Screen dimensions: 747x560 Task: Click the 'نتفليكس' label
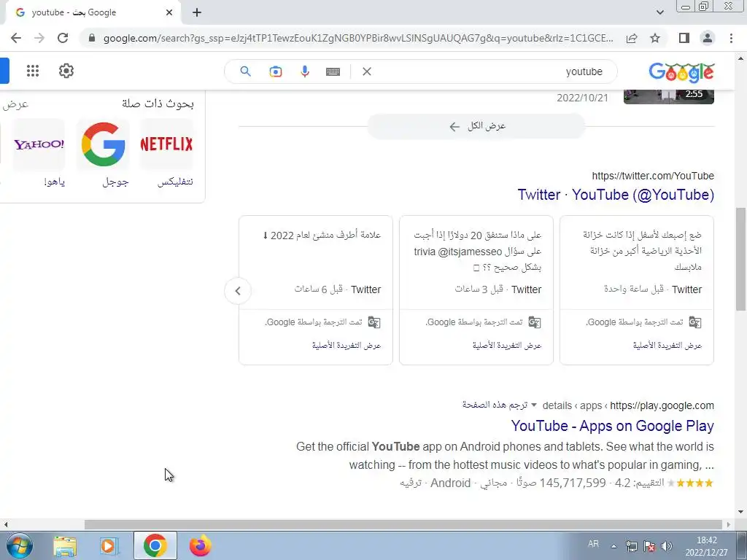175,182
